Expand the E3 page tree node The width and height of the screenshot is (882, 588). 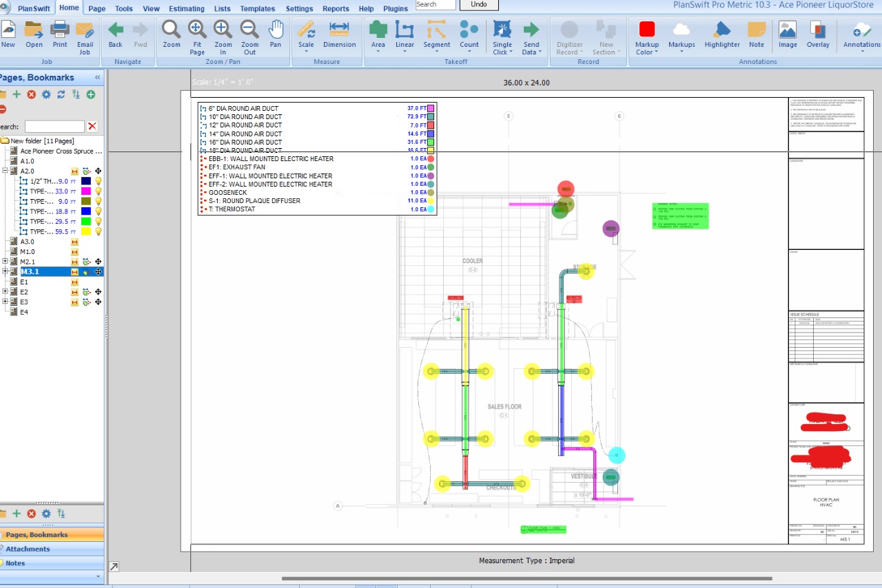6,302
